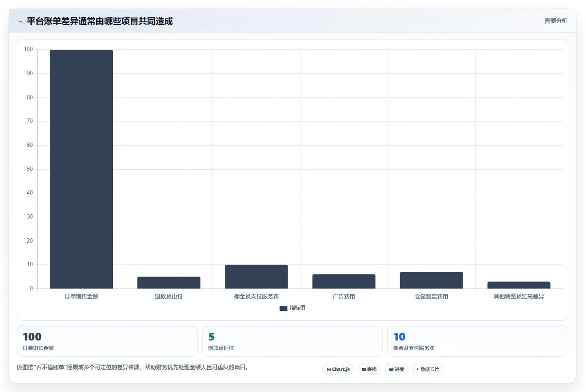The image size is (585, 392).
Task: Click the lightning icon beside the chart title
Action: point(20,21)
